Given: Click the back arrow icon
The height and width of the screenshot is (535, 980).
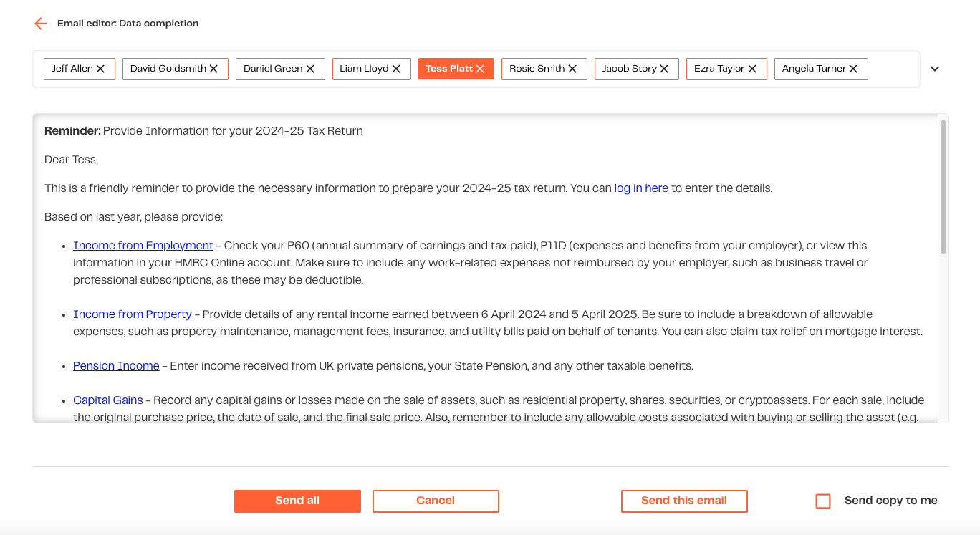Looking at the screenshot, I should pos(41,24).
